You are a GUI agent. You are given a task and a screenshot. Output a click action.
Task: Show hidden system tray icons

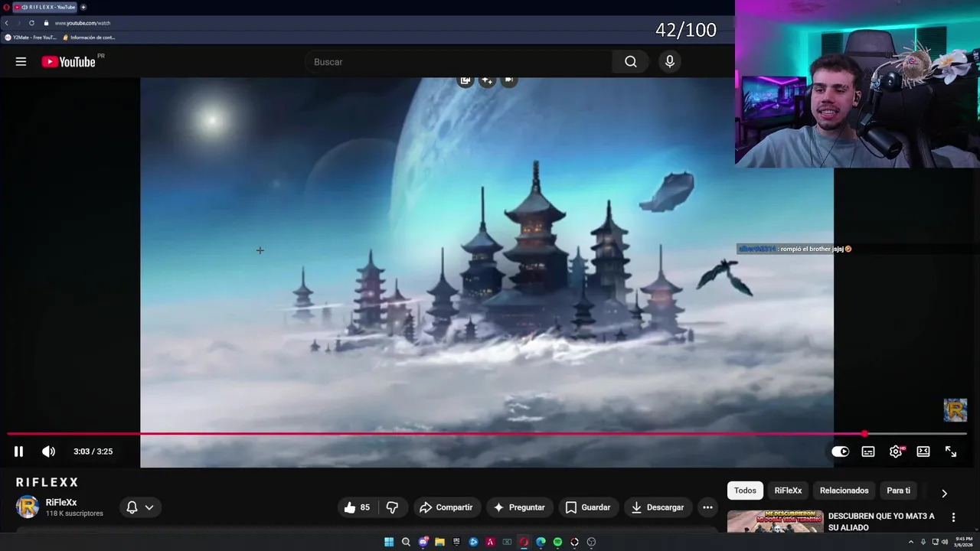[x=911, y=542]
